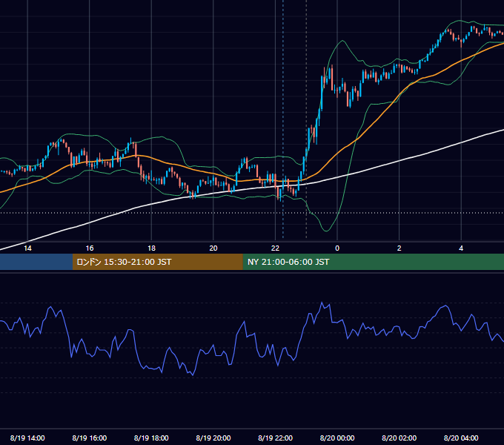The height and width of the screenshot is (445, 504).
Task: Click the 8/19 16:00 date label
Action: [x=90, y=438]
